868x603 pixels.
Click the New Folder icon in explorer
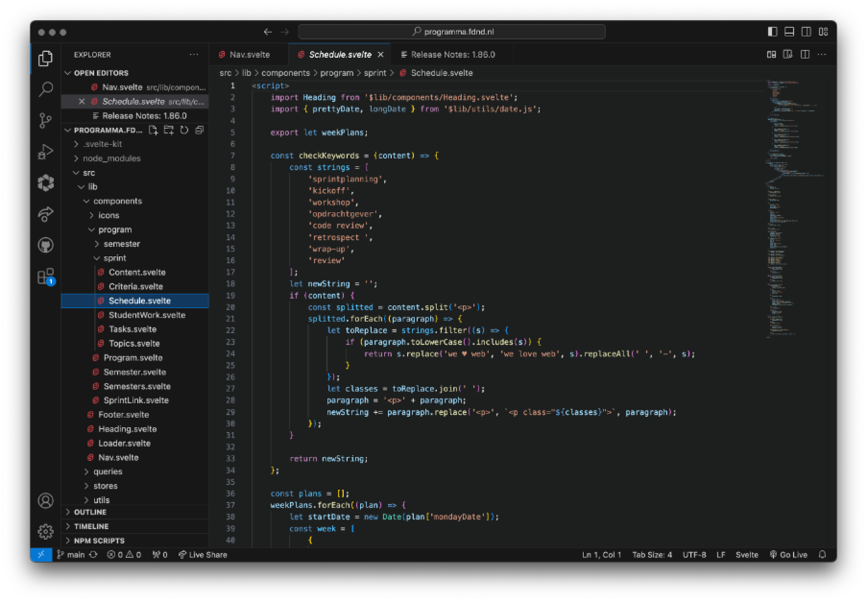coord(169,130)
